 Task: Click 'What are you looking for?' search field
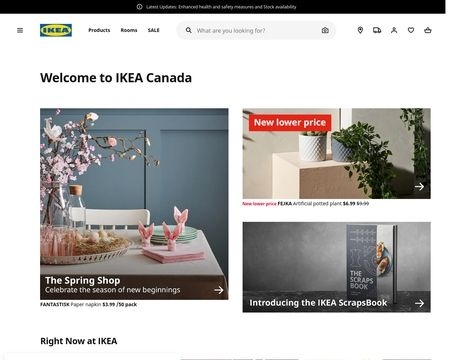coord(256,30)
